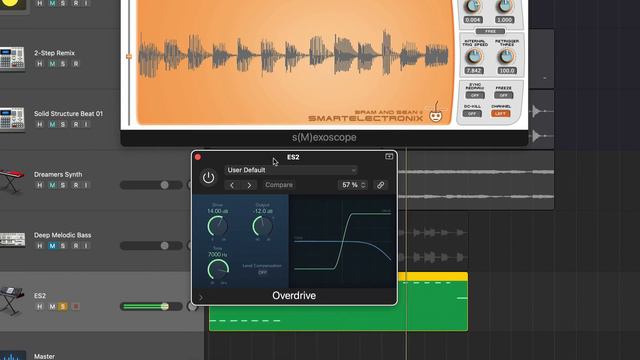
Task: Toggle the Freeze OFF switch in s(M)exoscope
Action: tap(503, 95)
